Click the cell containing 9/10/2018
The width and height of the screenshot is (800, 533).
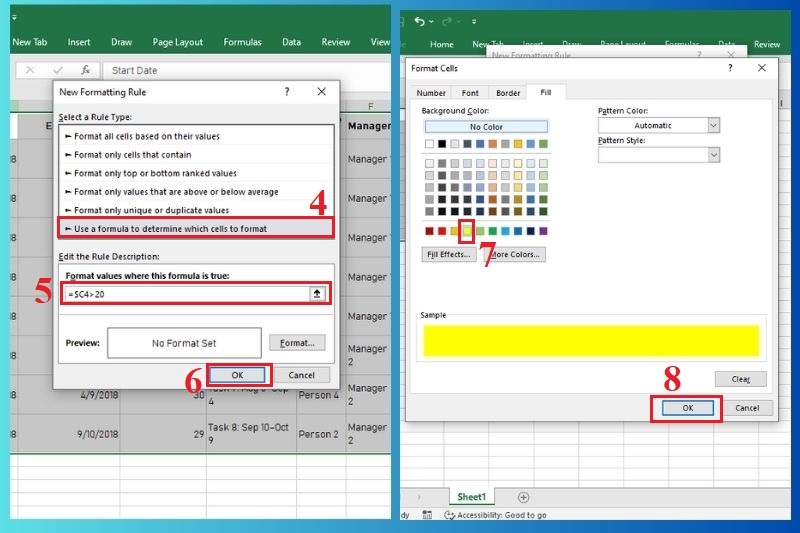[x=69, y=434]
